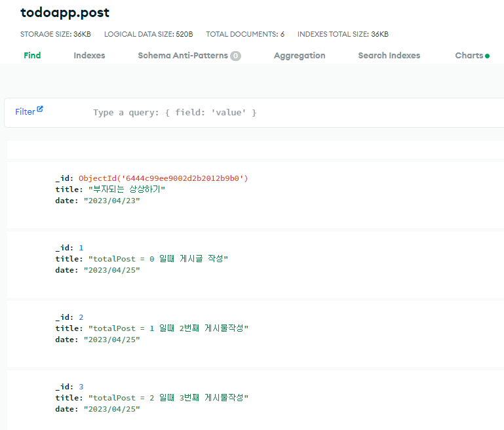Click the date under _id 3 document
Viewport: 504px width, 430px height.
(112, 409)
